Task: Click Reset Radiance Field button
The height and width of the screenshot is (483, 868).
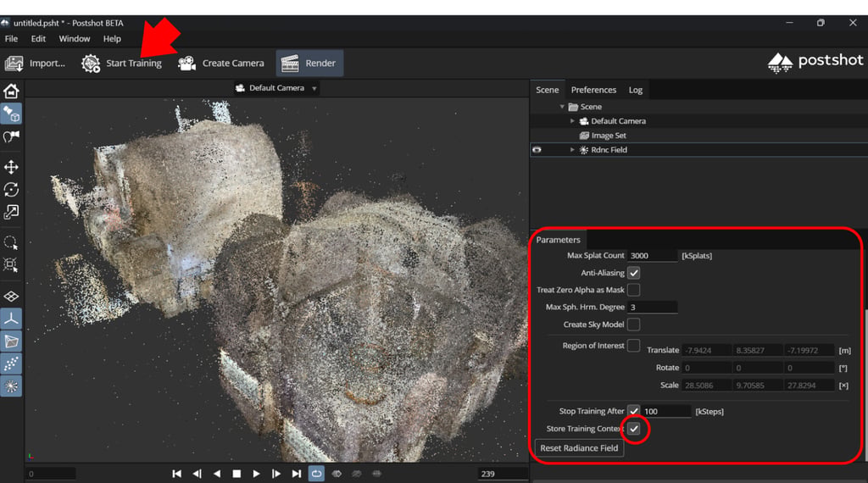Action: point(579,448)
